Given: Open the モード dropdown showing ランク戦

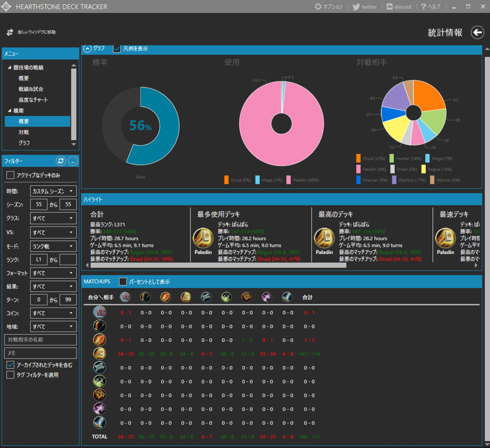Looking at the screenshot, I should coord(53,246).
